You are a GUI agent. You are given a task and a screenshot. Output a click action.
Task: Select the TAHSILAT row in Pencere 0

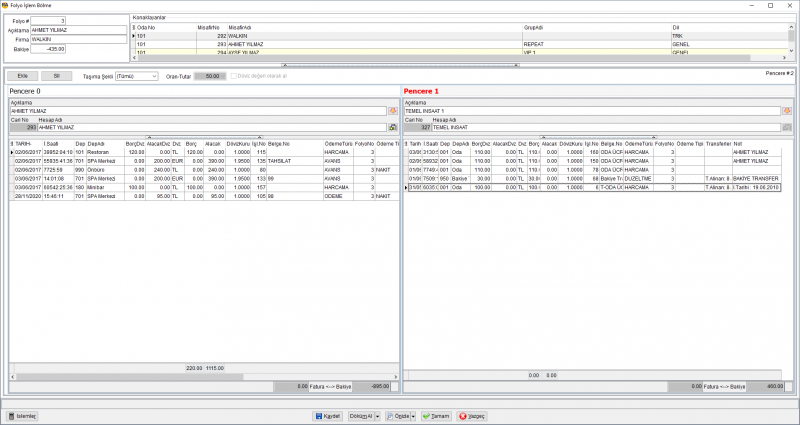[x=204, y=161]
